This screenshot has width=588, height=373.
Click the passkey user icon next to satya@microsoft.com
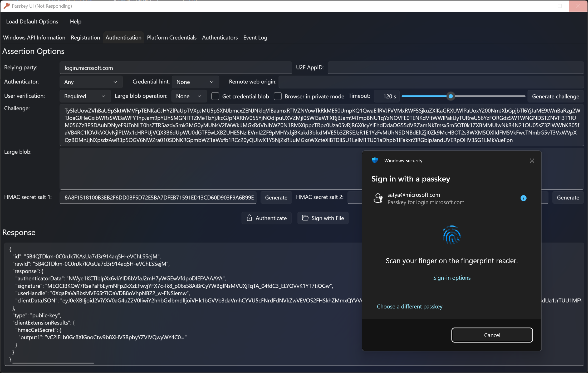coord(378,198)
